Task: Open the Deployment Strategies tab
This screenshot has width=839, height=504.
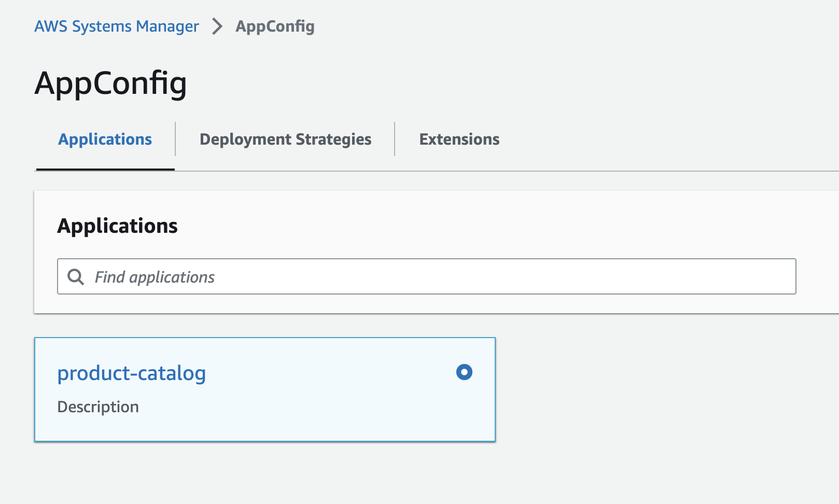Action: point(285,139)
